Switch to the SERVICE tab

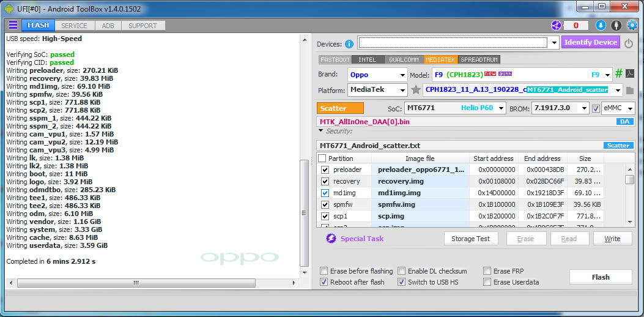point(74,26)
